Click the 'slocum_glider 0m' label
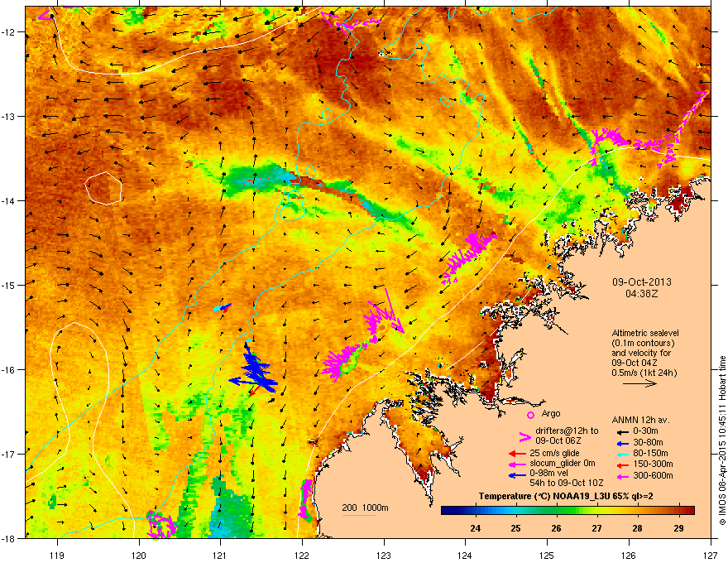The height and width of the screenshot is (563, 728). click(x=563, y=463)
